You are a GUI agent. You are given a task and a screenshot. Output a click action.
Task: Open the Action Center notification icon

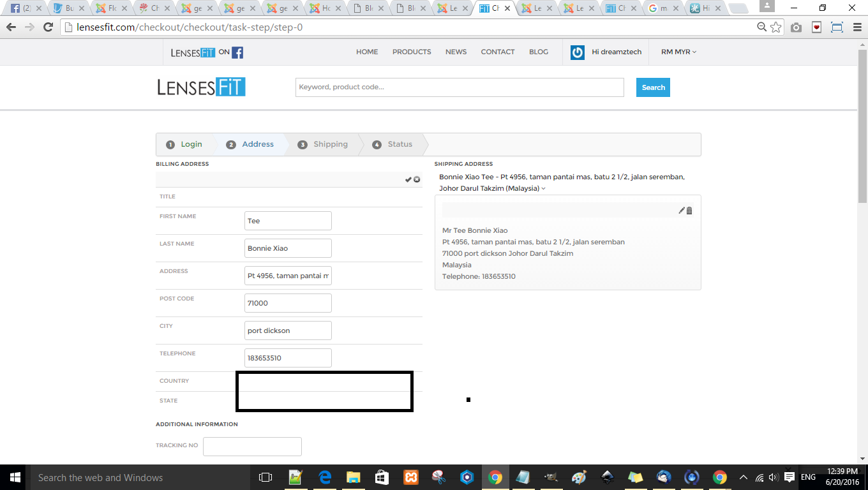coord(789,477)
